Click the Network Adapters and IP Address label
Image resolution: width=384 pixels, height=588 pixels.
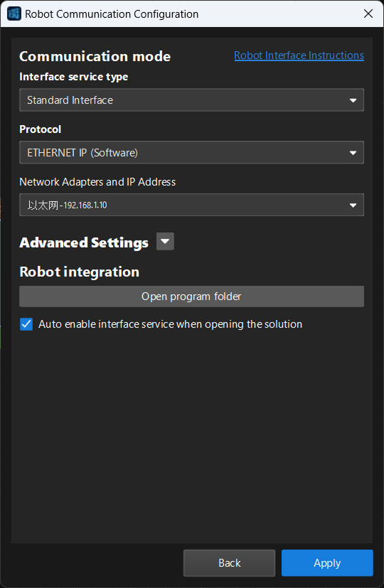click(x=97, y=182)
